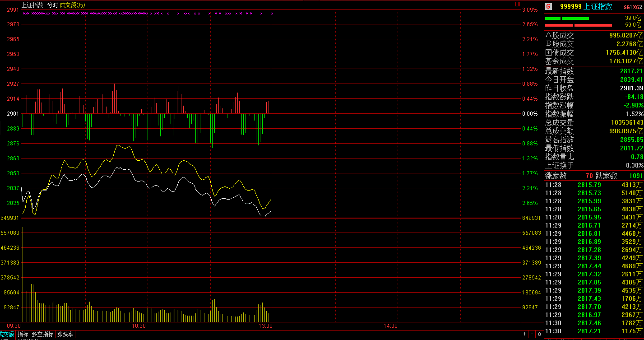Click the red 59.0亿 sell volume bar
Viewport: 644px width, 340px height.
click(x=579, y=25)
